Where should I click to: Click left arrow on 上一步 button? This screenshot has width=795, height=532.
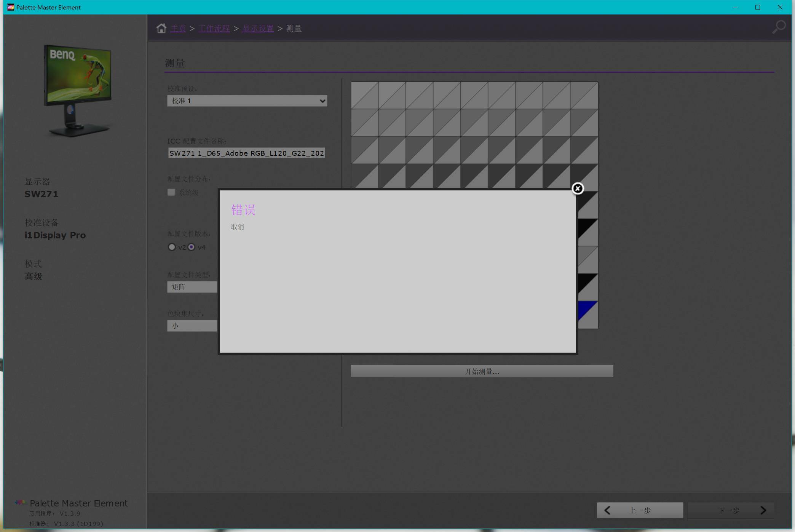pyautogui.click(x=608, y=510)
